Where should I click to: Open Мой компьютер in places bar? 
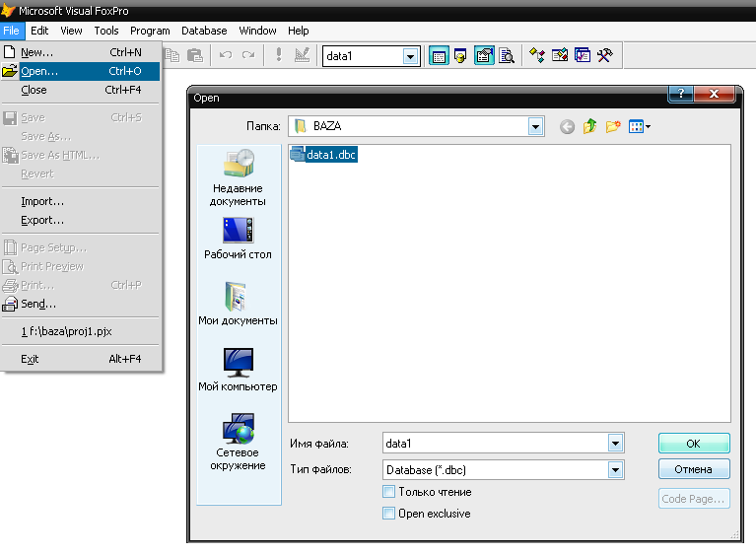tap(238, 370)
